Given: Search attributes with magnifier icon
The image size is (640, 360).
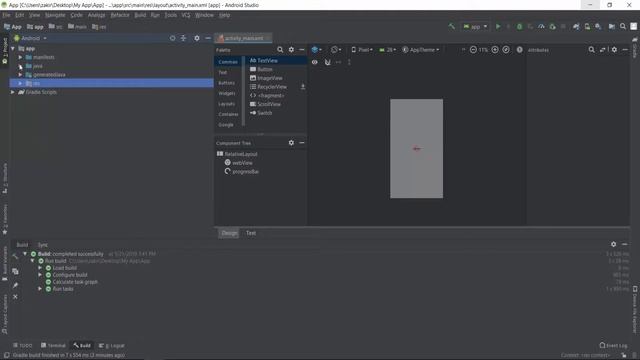Looking at the screenshot, I should click(x=591, y=50).
